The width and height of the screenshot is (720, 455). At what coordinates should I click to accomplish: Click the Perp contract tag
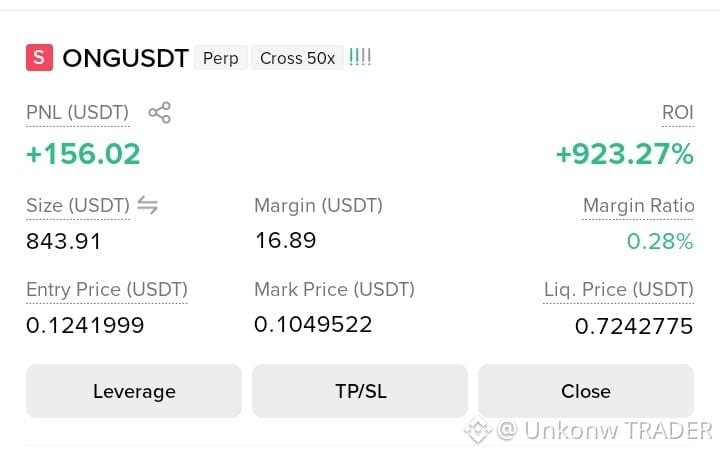point(221,58)
